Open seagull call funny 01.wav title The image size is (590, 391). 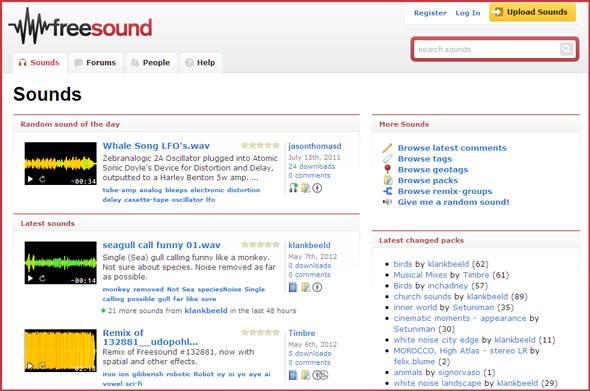coord(161,245)
